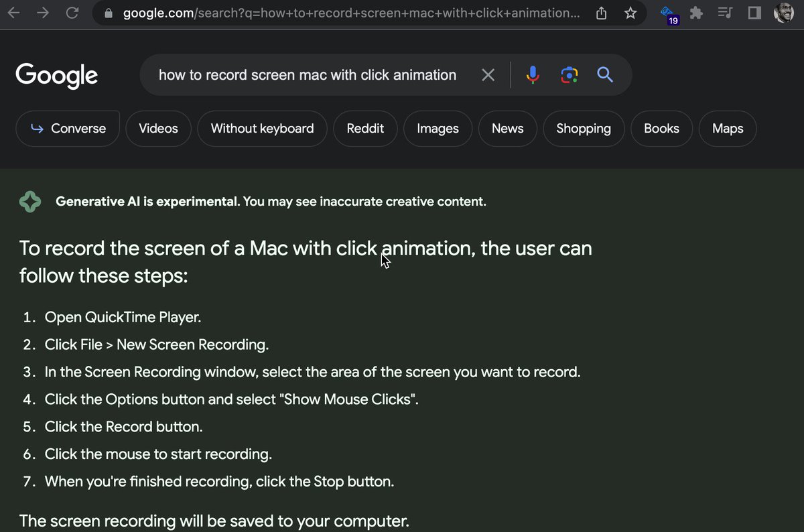The image size is (804, 532).
Task: Click the browser address bar URL
Action: pyautogui.click(x=352, y=13)
